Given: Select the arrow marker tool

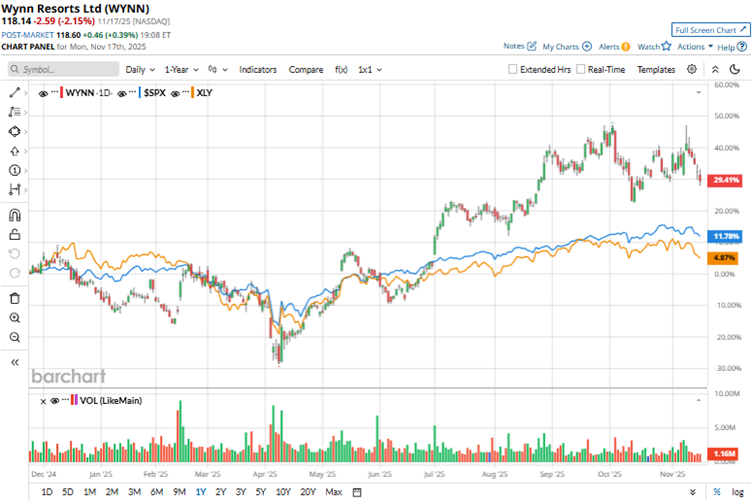Looking at the screenshot, I should click(14, 151).
